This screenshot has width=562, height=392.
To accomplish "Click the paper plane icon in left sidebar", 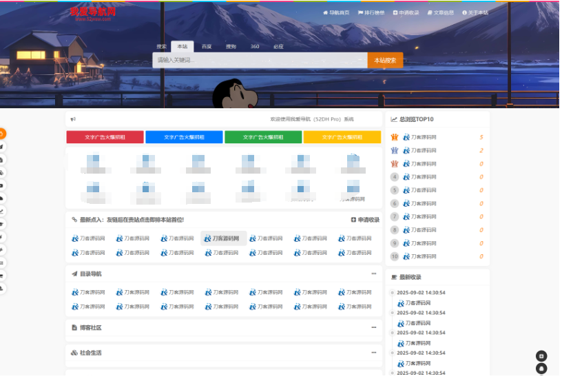I will [x=2, y=147].
